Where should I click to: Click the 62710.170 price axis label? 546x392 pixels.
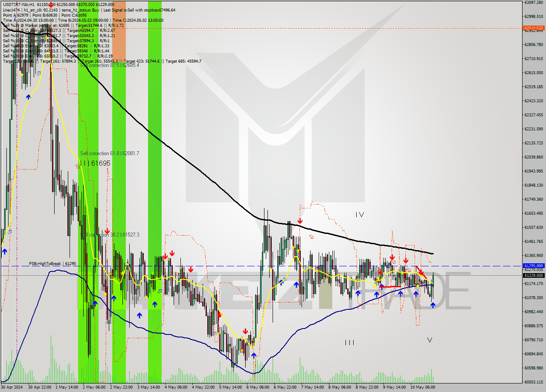point(534,58)
